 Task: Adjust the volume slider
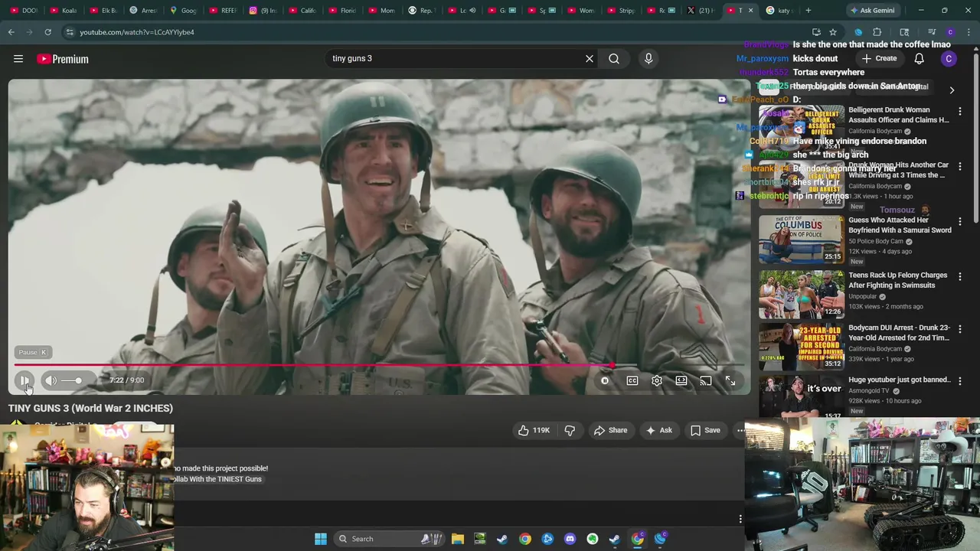coord(73,380)
